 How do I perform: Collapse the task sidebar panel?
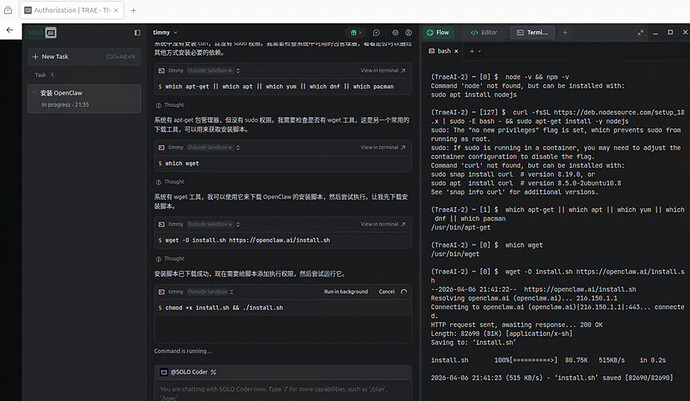point(137,33)
